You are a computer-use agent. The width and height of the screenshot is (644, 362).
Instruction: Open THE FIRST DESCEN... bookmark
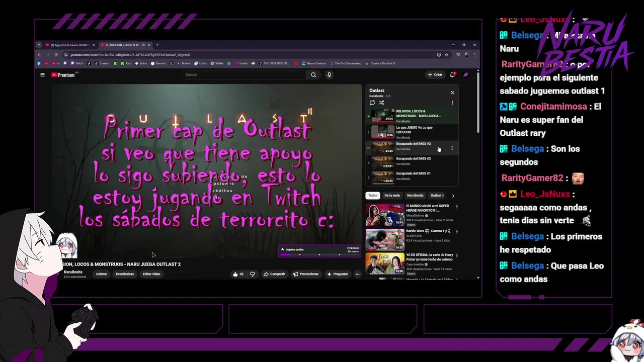(x=275, y=63)
